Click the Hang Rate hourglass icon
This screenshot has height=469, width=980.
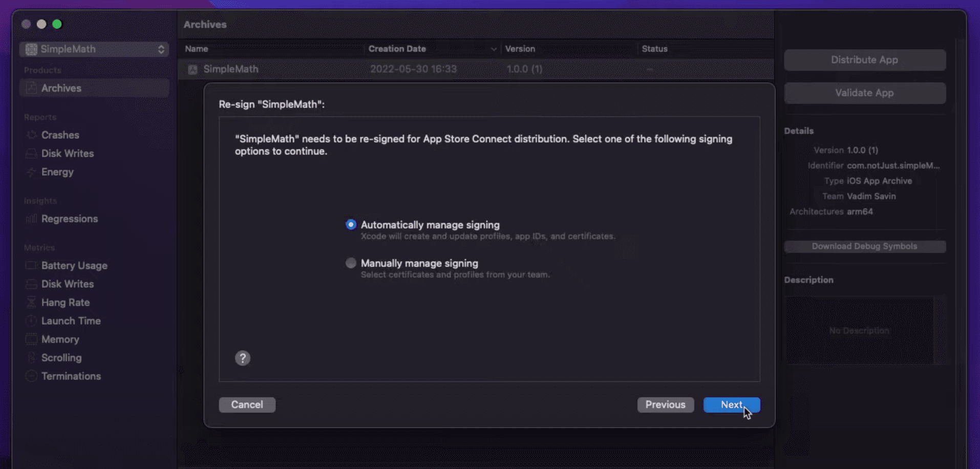click(32, 303)
